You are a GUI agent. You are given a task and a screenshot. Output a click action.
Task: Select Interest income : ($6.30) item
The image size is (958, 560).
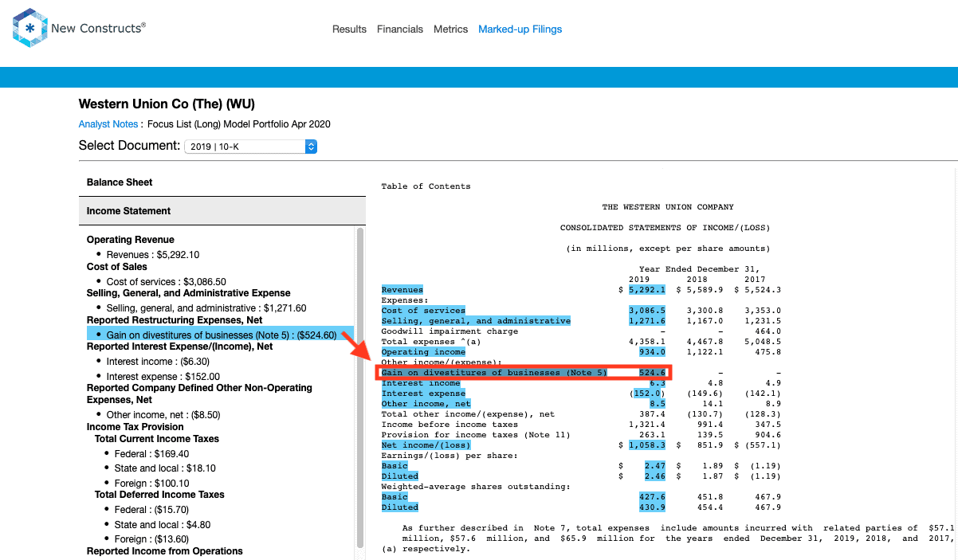click(x=159, y=362)
